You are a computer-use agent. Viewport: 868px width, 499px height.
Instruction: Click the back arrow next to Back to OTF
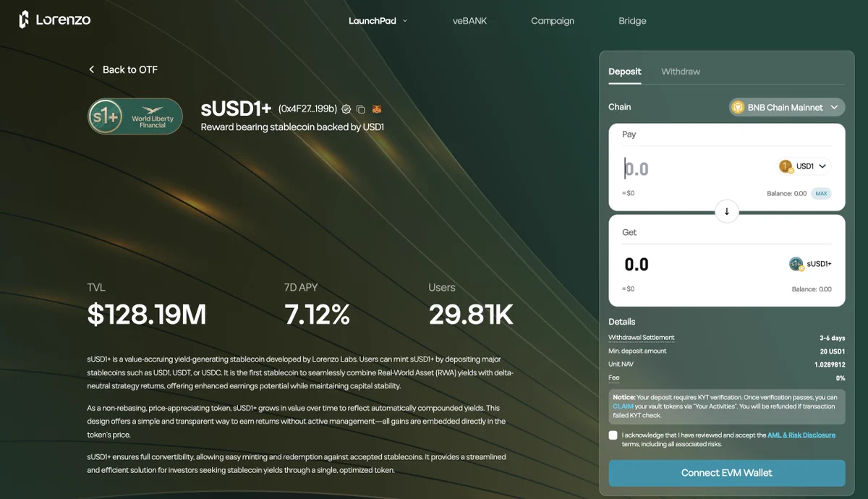tap(92, 69)
